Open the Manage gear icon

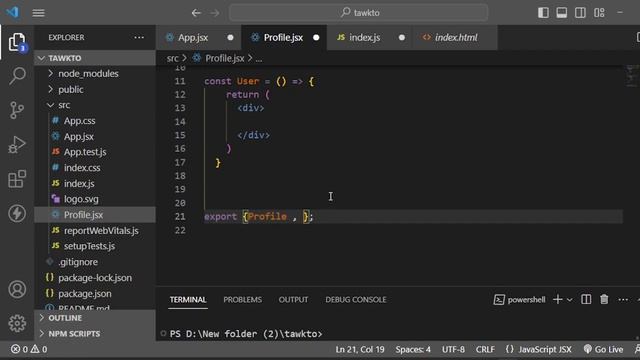click(x=17, y=323)
